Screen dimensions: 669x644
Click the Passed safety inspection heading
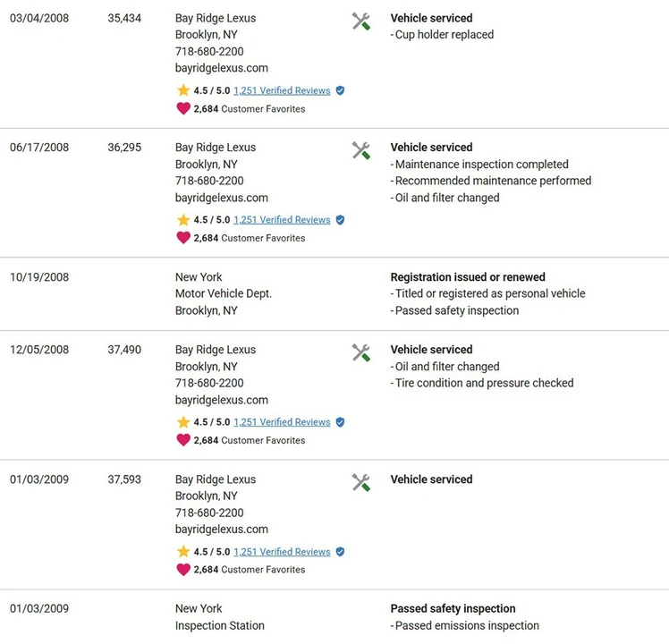[453, 608]
